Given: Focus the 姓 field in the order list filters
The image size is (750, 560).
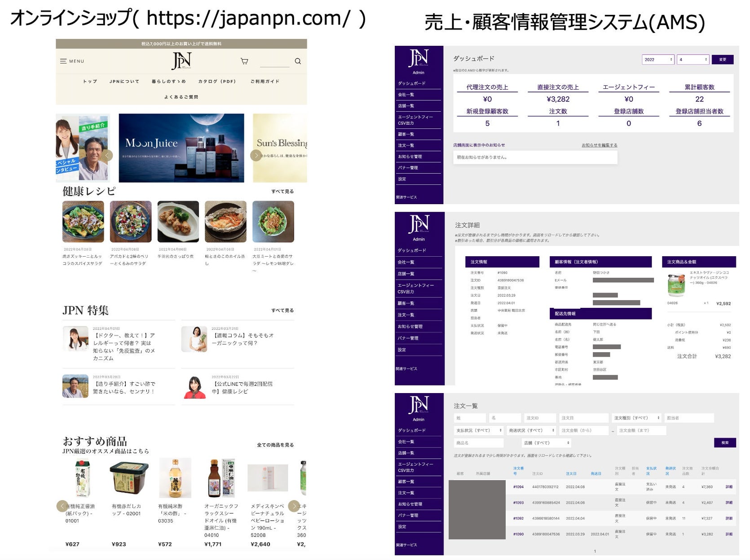Looking at the screenshot, I should [470, 418].
